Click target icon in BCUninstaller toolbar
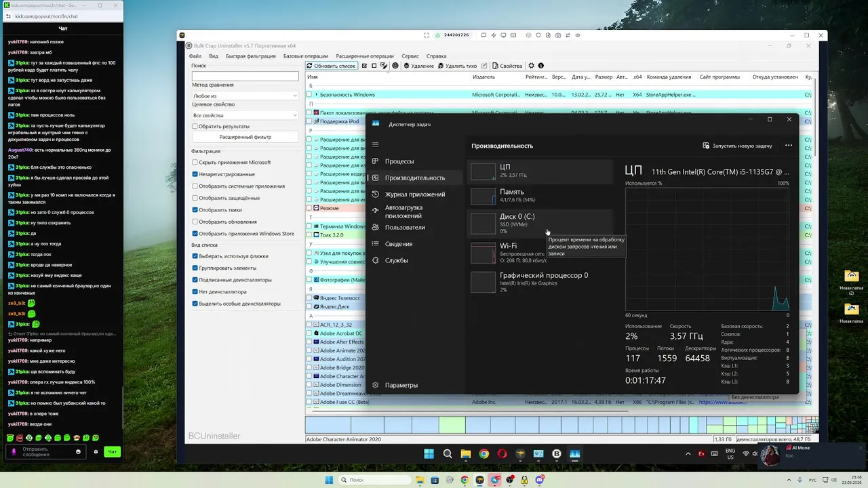This screenshot has height=488, width=868. click(395, 66)
